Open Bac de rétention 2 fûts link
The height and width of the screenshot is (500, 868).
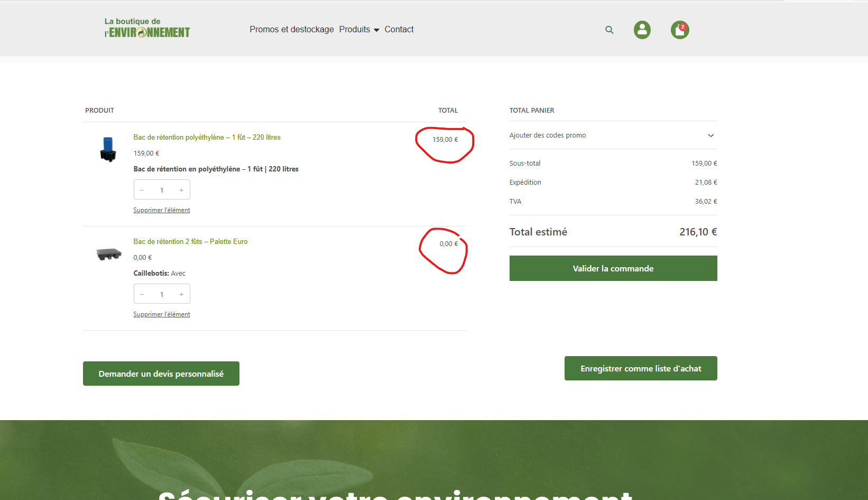coord(190,241)
